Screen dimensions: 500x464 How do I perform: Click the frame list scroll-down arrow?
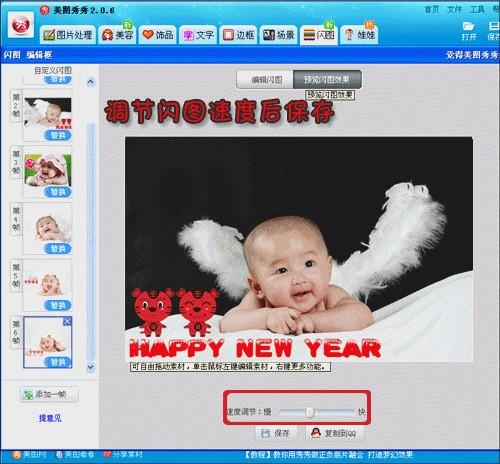[x=91, y=367]
